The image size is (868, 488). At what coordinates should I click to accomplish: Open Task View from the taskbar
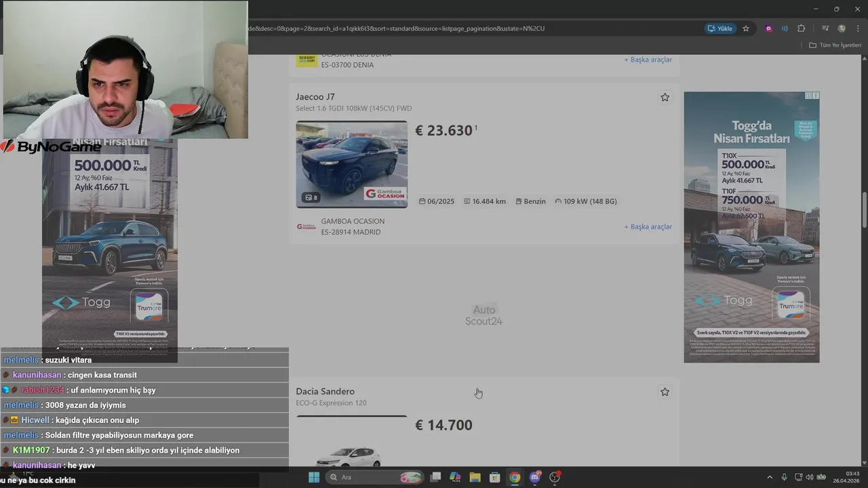(435, 477)
